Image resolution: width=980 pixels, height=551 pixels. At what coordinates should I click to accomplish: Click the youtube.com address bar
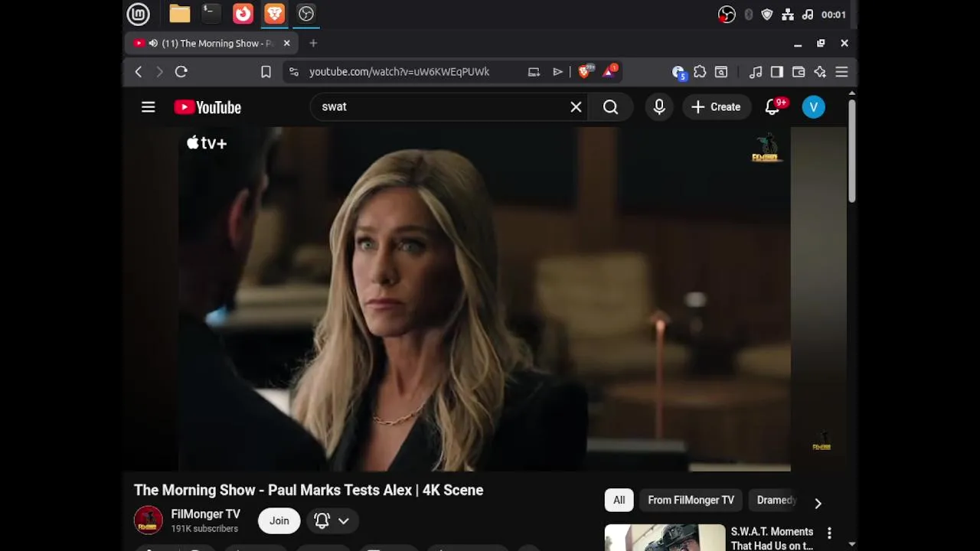point(399,72)
